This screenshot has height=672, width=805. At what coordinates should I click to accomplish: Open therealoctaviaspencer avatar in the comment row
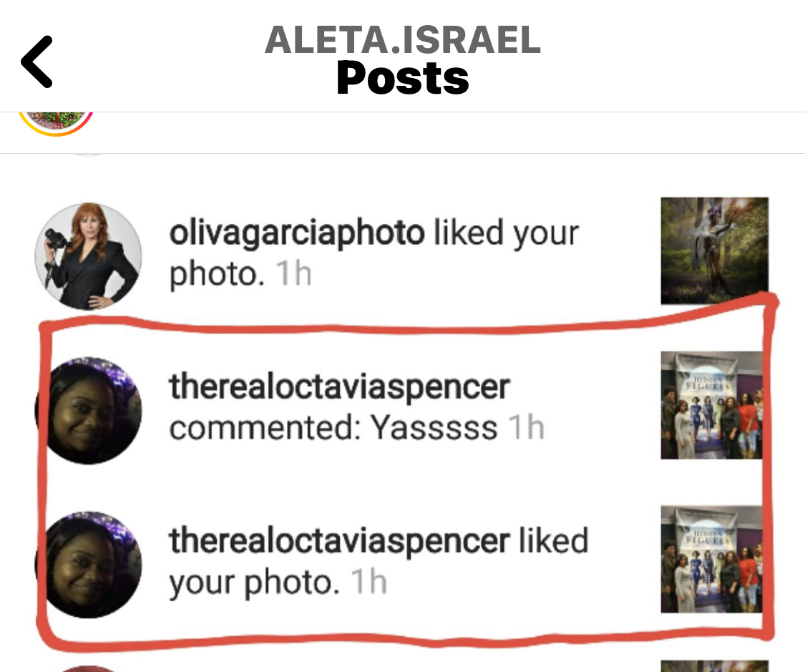pyautogui.click(x=88, y=410)
